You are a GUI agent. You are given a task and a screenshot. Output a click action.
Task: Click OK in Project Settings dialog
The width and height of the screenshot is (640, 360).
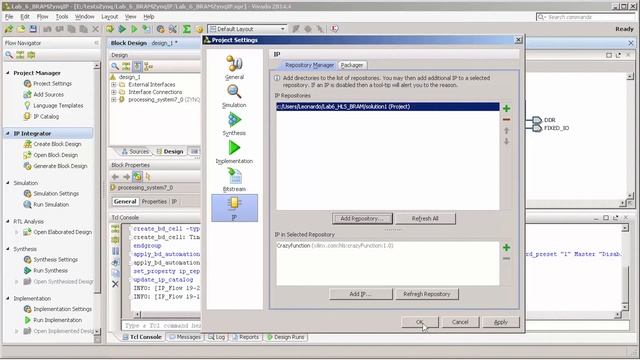click(420, 322)
